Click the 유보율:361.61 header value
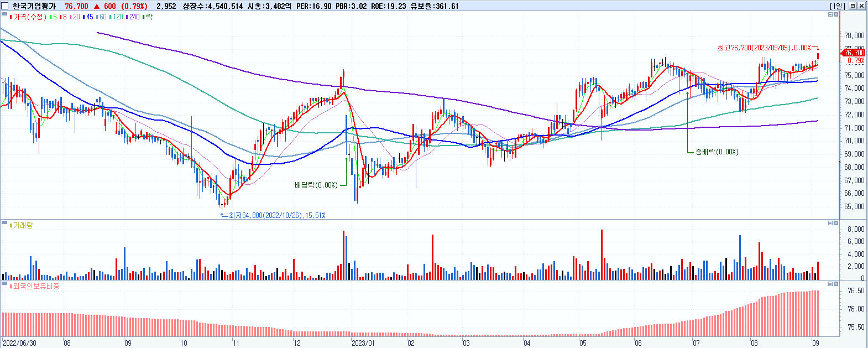Viewport: 868px width, 348px height. pyautogui.click(x=434, y=6)
